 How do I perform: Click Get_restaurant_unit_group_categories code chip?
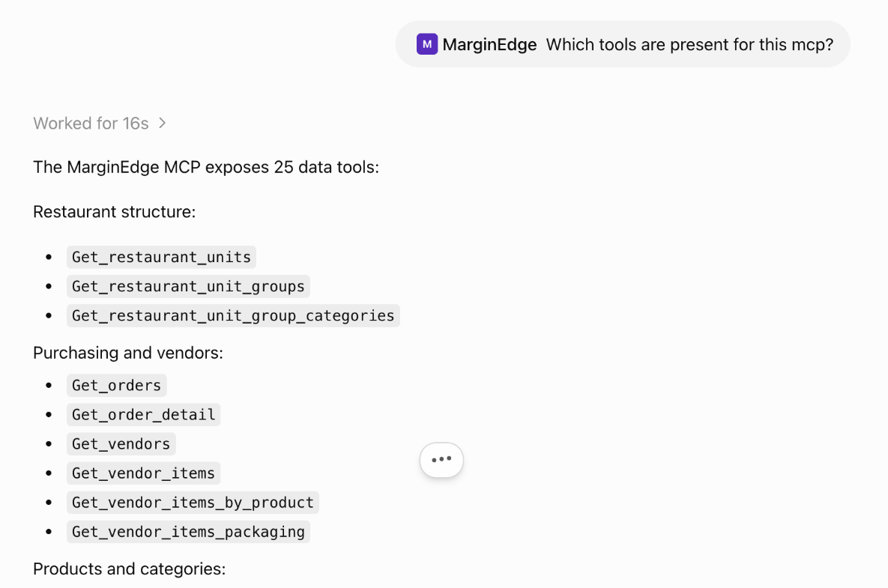point(233,316)
